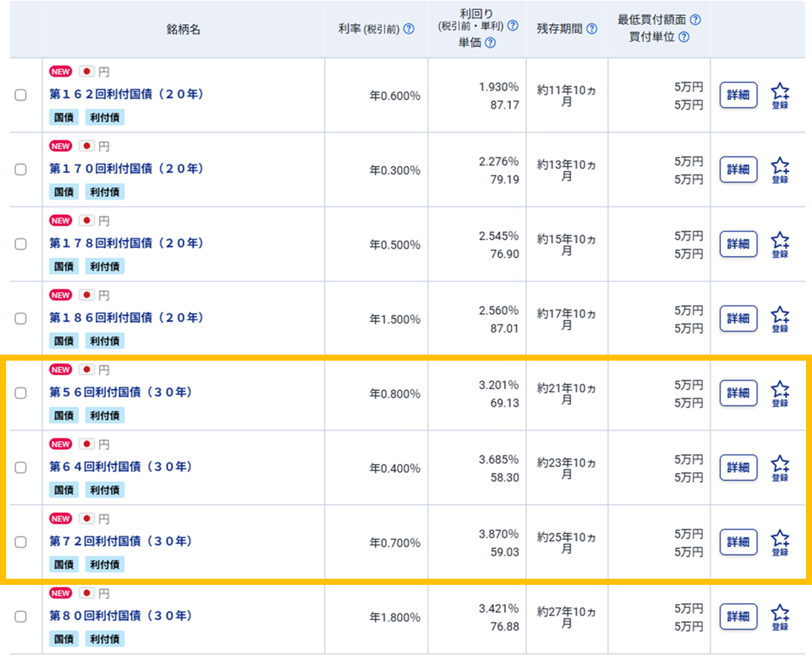Select the checkbox for 第186回利付国債（20年）
The width and height of the screenshot is (812, 660).
pos(21,318)
